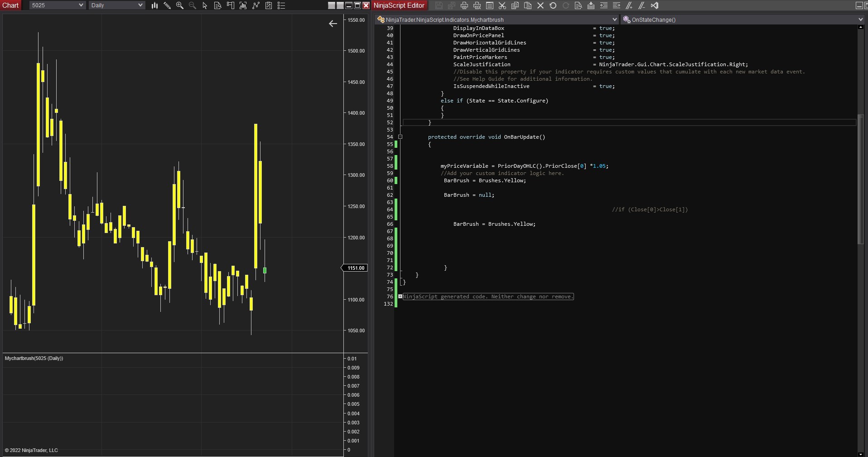Expand the NinjaScript generated code region
The image size is (868, 457).
point(400,297)
